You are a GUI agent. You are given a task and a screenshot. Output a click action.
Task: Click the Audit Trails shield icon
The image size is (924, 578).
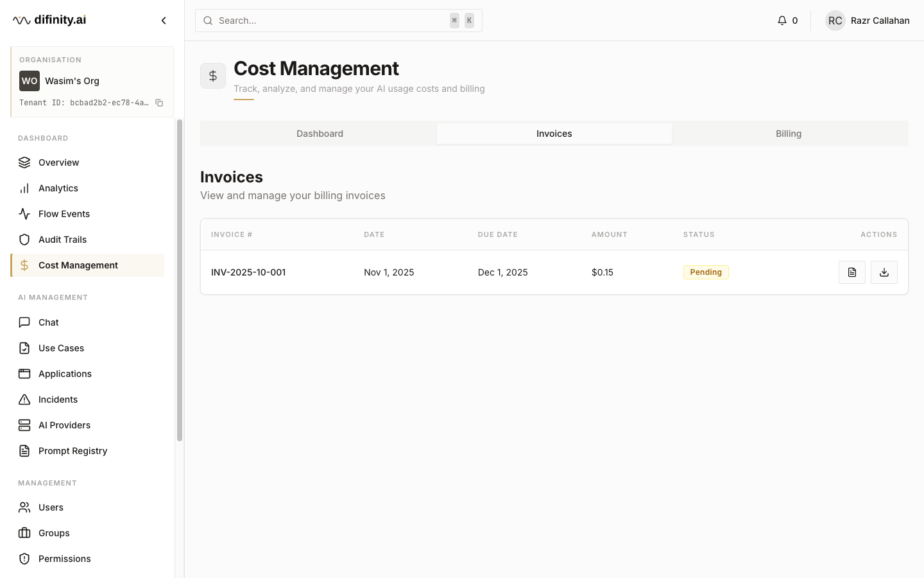pos(24,240)
